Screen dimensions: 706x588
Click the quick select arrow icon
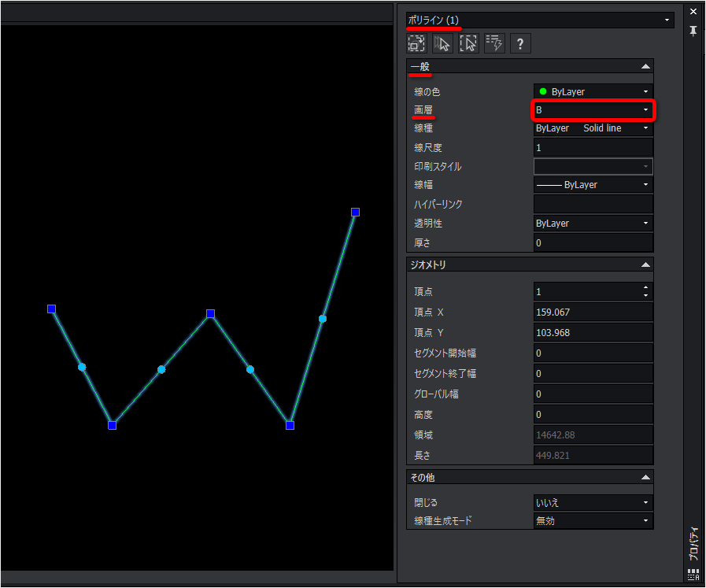pos(442,43)
